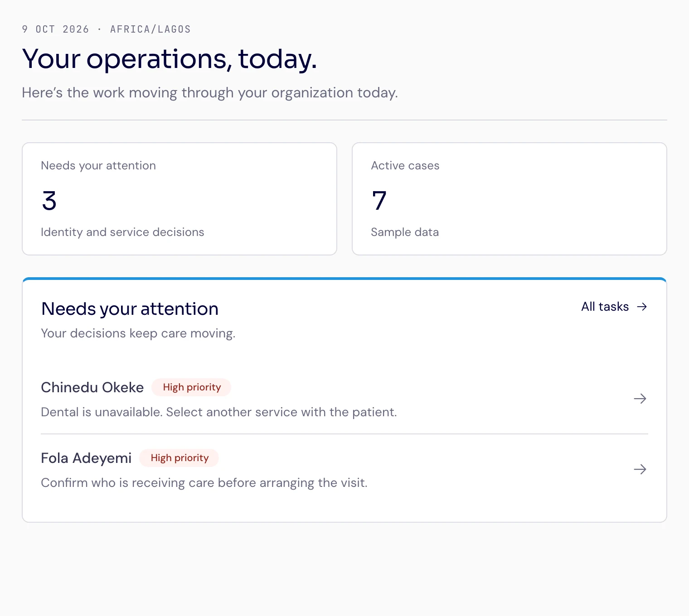689x616 pixels.
Task: Click the 'Your operations, today.' page title
Action: [170, 59]
